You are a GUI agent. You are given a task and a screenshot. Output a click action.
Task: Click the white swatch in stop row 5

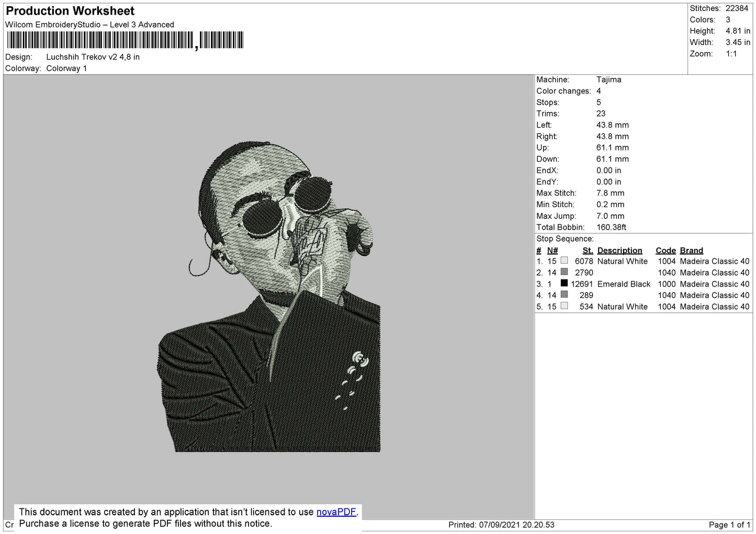tap(564, 306)
